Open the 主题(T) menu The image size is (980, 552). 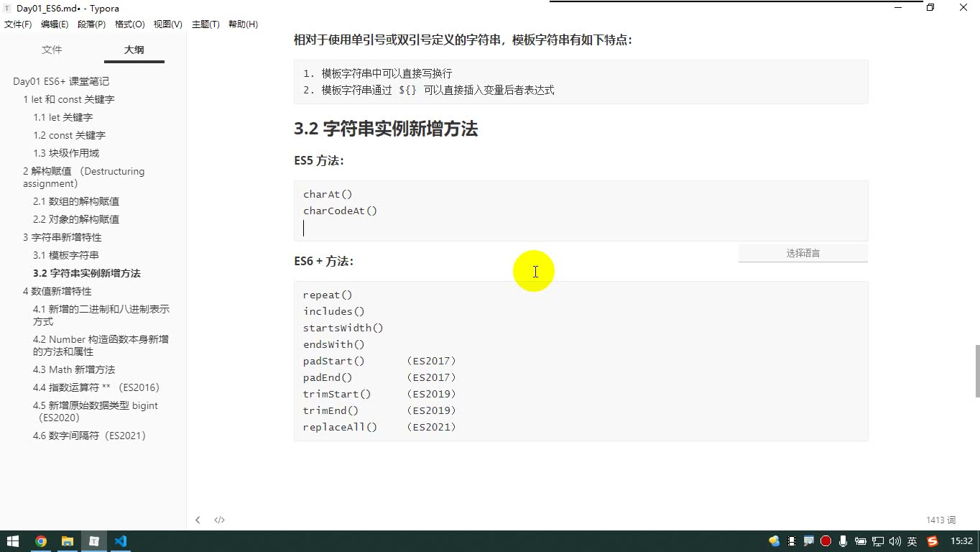click(205, 24)
